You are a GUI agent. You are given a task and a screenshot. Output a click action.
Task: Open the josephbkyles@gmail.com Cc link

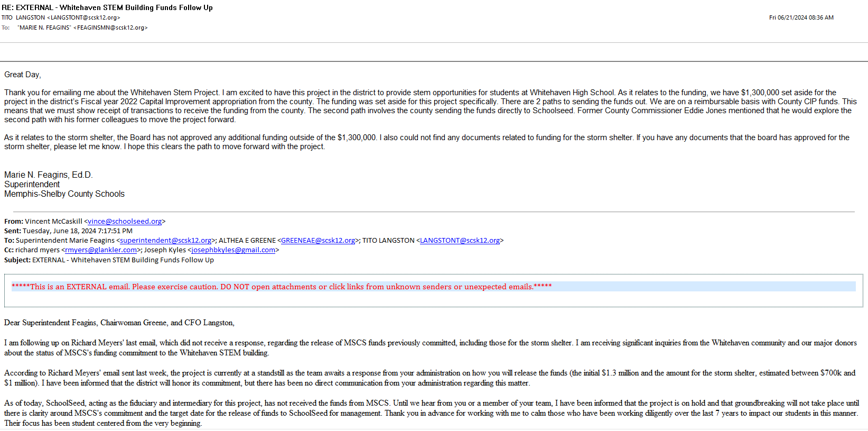[x=233, y=250]
